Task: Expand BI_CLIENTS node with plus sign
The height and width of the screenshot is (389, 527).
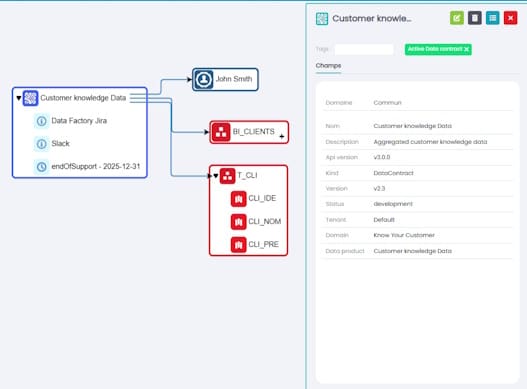Action: (x=282, y=136)
